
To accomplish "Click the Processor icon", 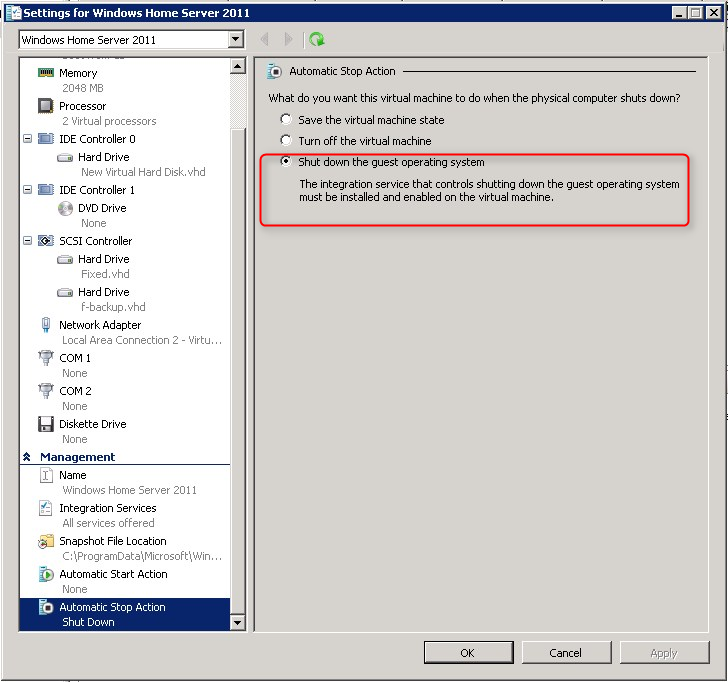I will [x=46, y=106].
